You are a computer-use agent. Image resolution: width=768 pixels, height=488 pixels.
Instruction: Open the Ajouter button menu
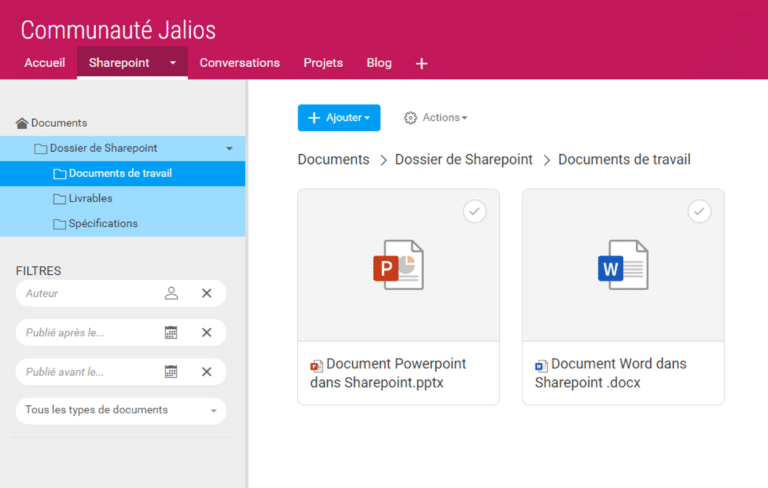339,118
